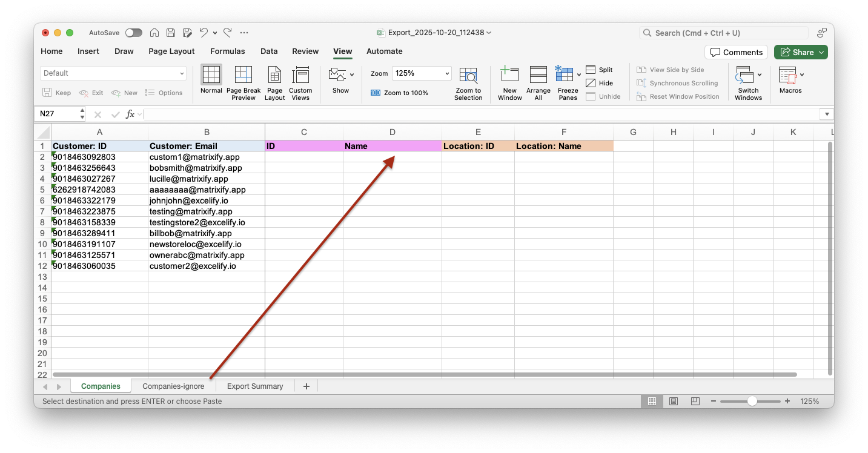868x453 pixels.
Task: Switch to Page Break view in status bar
Action: click(695, 402)
